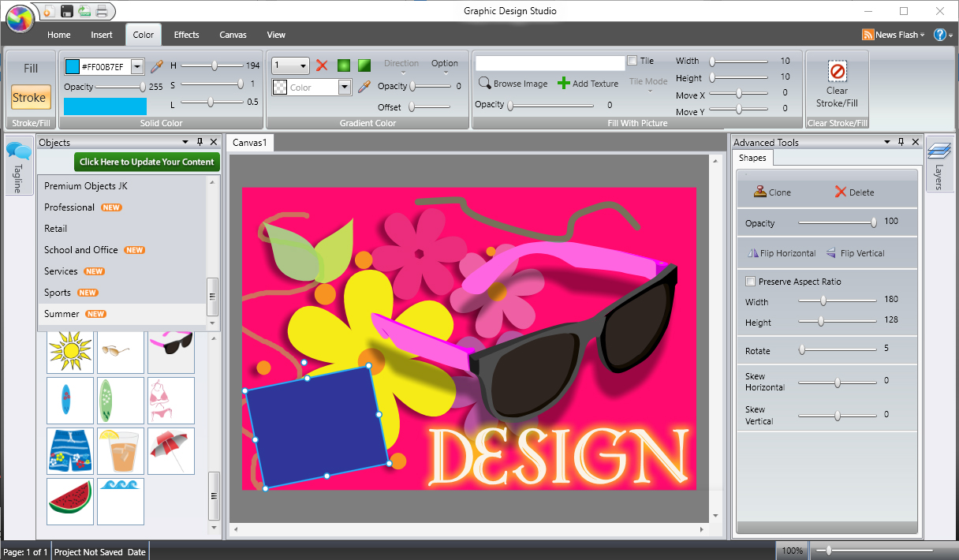This screenshot has width=959, height=560.
Task: Pin the Objects panel
Action: pyautogui.click(x=200, y=142)
